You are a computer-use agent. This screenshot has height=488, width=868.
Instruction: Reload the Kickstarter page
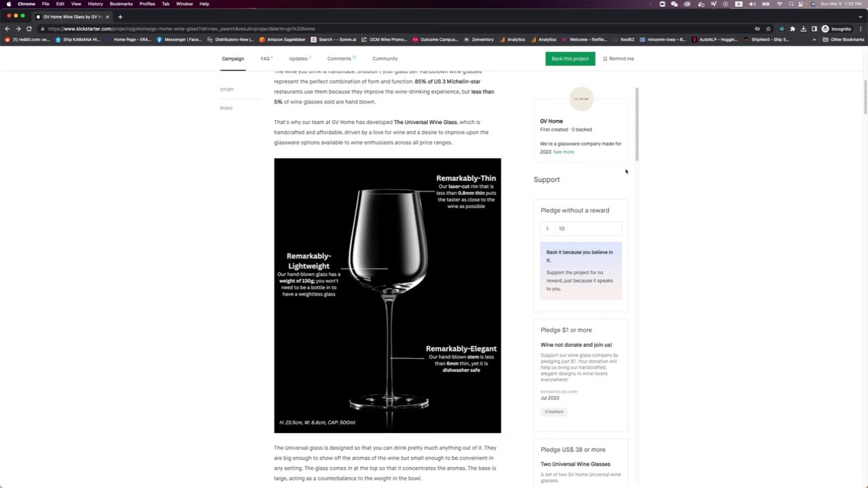[x=29, y=28]
